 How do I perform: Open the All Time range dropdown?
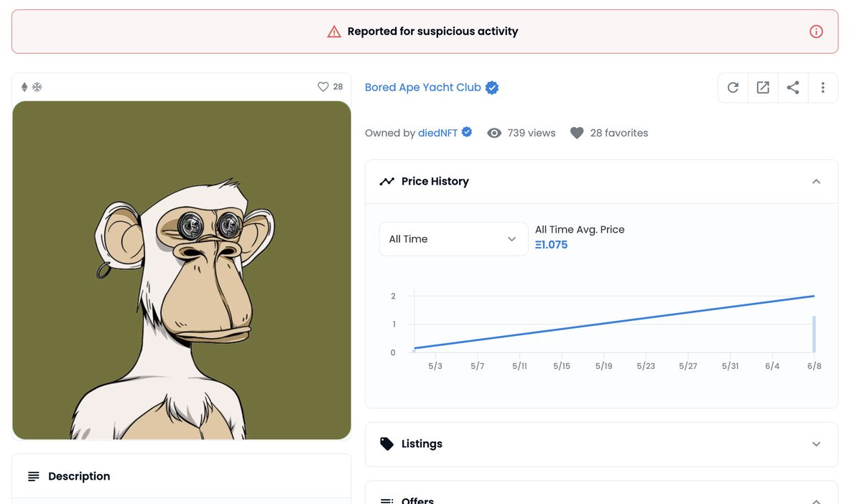pos(453,239)
